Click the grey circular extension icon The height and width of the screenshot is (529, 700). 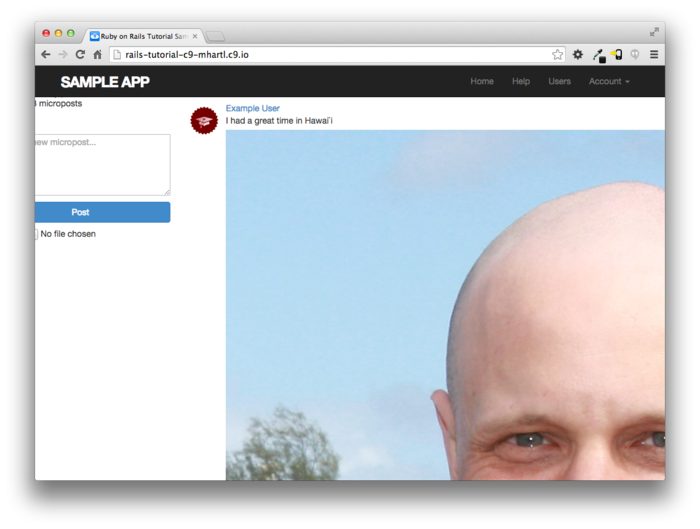click(x=634, y=55)
